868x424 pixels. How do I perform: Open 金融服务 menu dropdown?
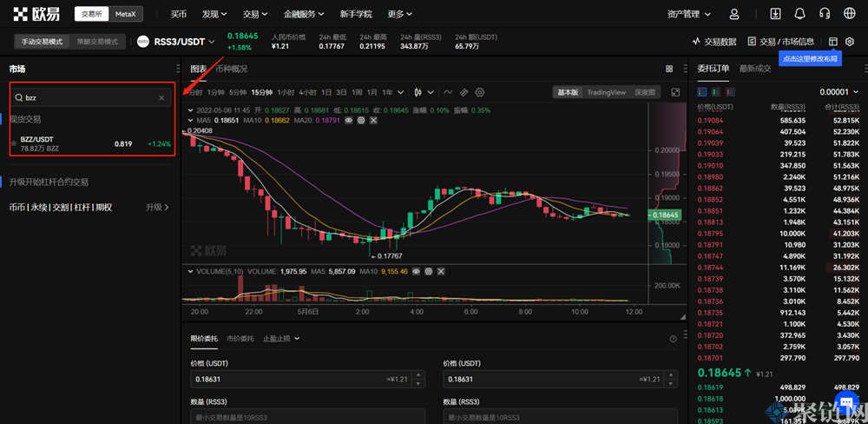pos(304,14)
